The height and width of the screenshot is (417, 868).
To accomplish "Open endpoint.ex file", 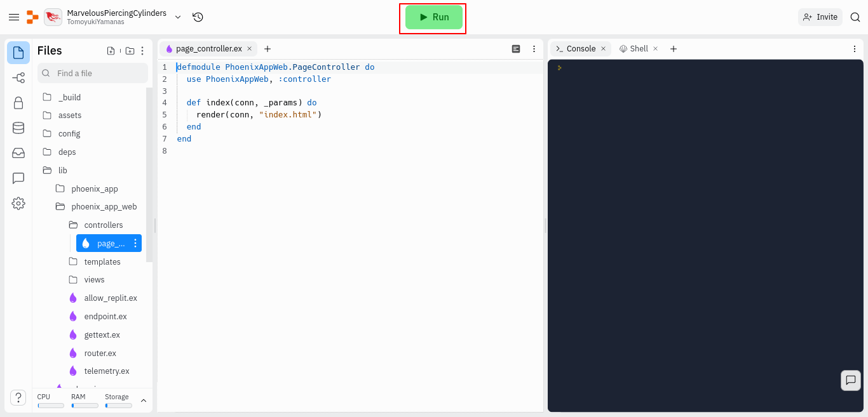I will 105,317.
